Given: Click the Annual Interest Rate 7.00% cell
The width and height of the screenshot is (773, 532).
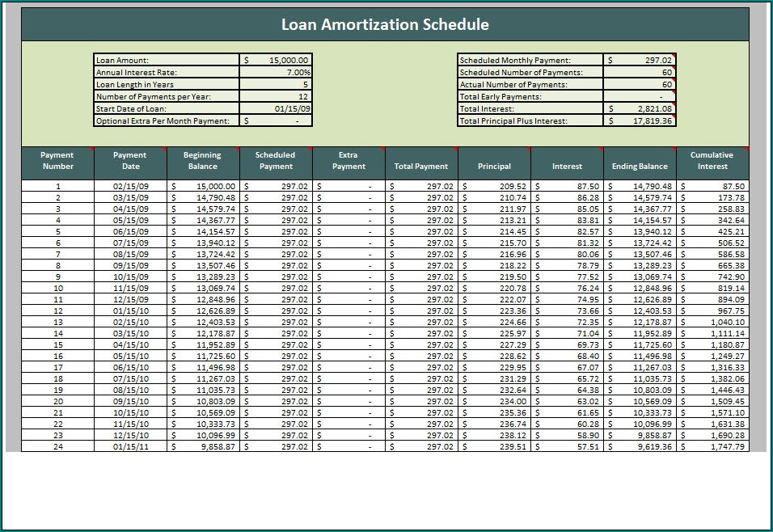Looking at the screenshot, I should pos(276,73).
